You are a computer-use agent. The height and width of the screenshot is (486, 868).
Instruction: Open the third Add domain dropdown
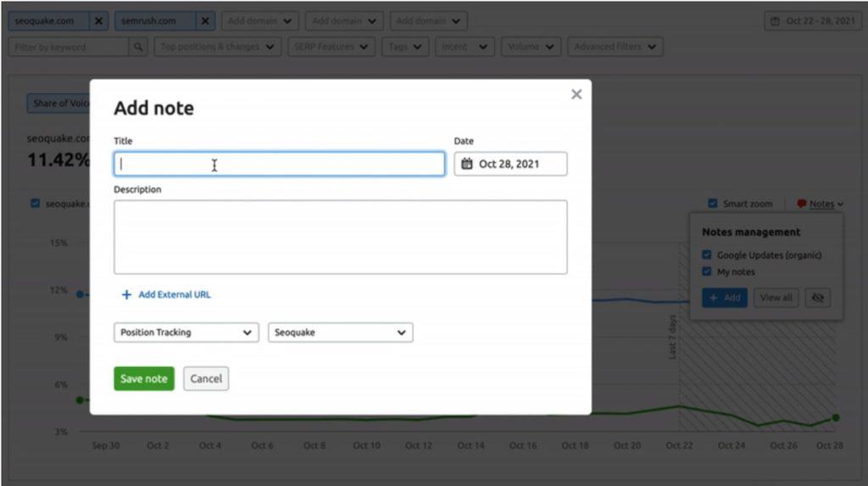coord(428,21)
